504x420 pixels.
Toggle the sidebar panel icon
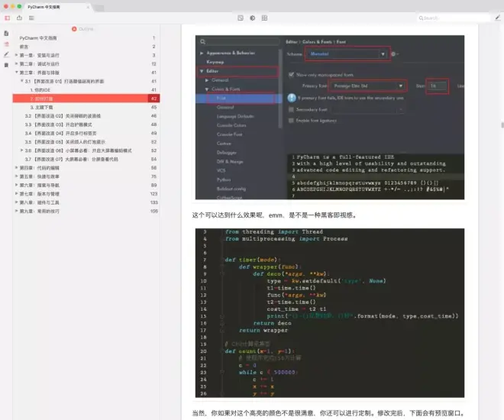pos(7,18)
